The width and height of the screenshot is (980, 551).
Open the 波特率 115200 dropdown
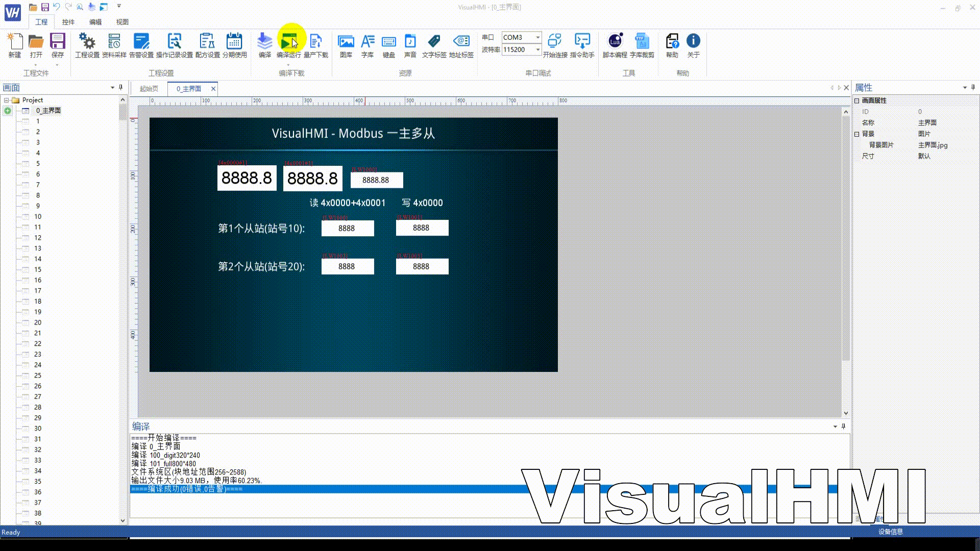point(537,49)
